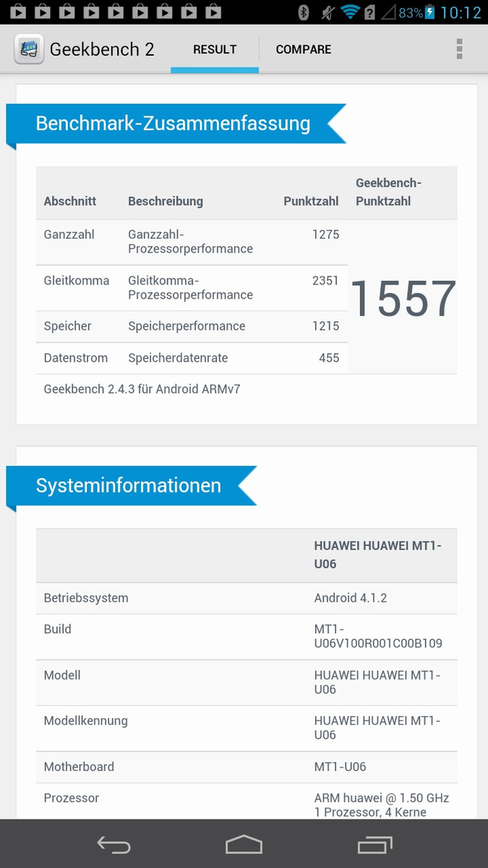This screenshot has height=868, width=488.
Task: Tap the large Geekbench score 1557
Action: click(x=403, y=298)
